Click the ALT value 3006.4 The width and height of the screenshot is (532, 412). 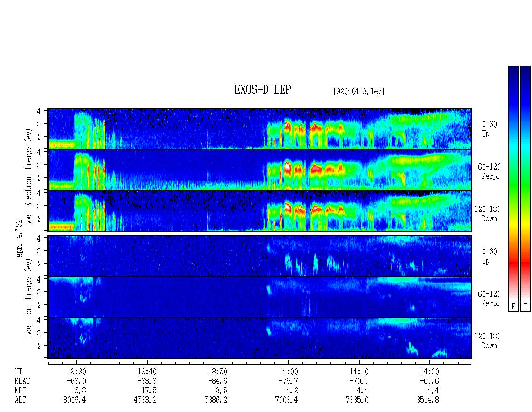(x=74, y=400)
